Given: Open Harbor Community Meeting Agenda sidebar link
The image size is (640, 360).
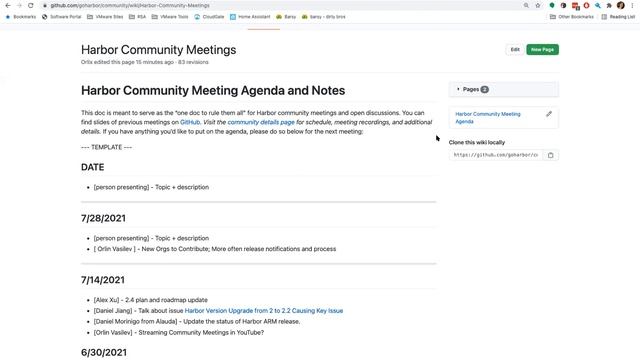Looking at the screenshot, I should click(x=488, y=118).
